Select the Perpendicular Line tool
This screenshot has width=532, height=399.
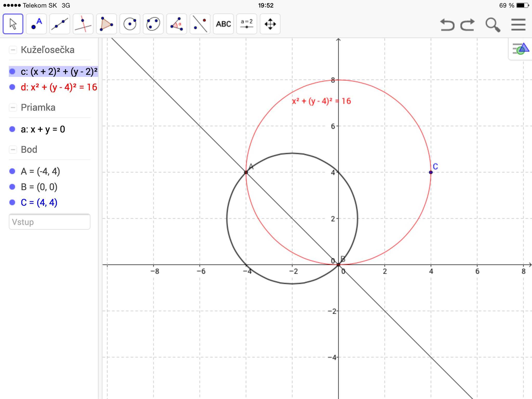(83, 24)
